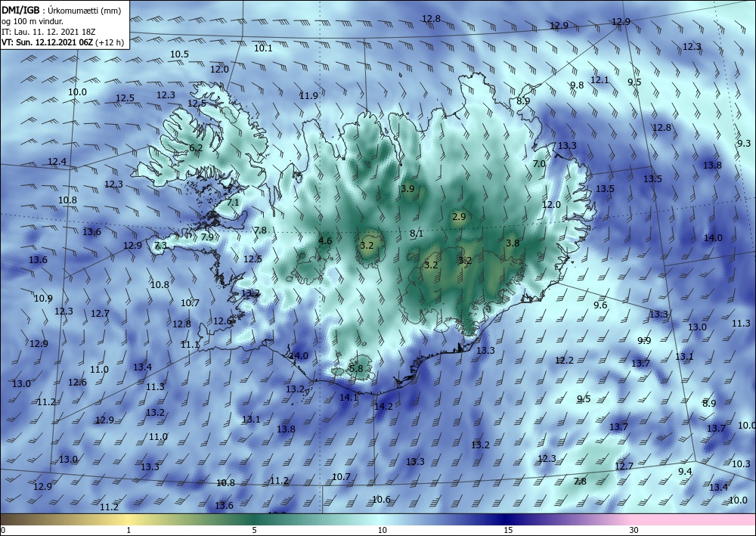Click the color scale label "30"
Viewport: 756px width, 536px height.
[634, 530]
